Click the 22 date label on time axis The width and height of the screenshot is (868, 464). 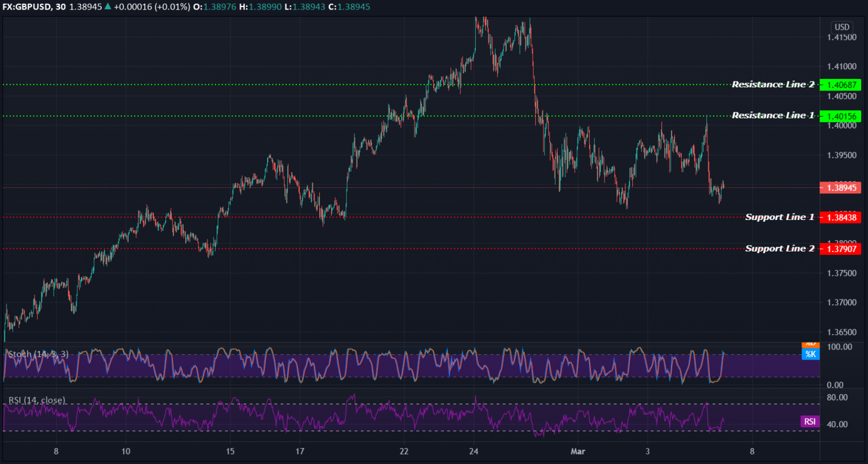pyautogui.click(x=404, y=451)
